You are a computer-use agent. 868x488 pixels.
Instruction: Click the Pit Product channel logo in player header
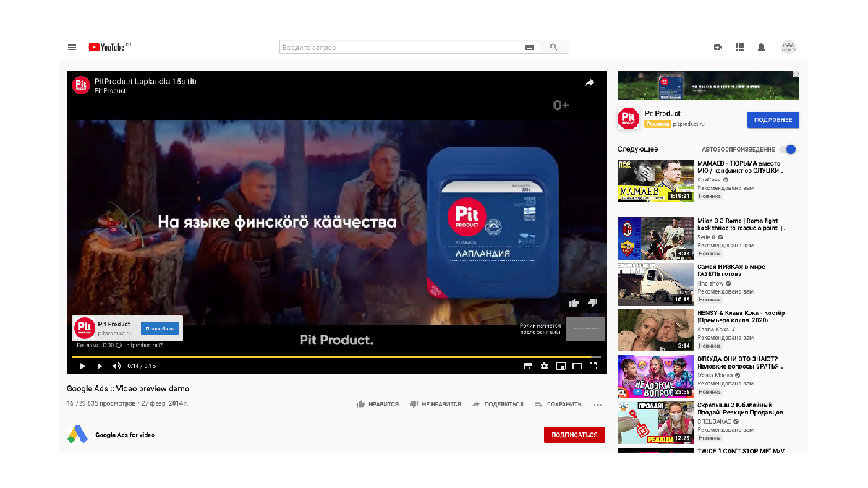81,85
